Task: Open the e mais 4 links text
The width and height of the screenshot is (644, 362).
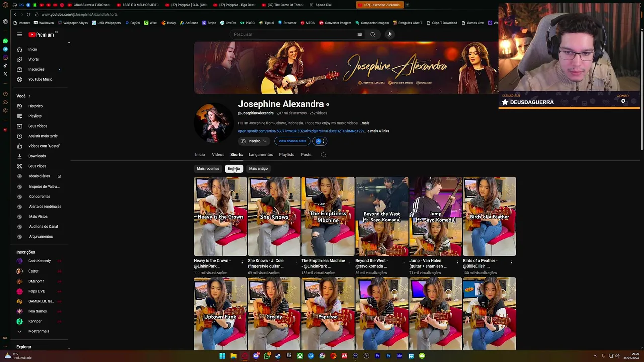Action: coord(378,131)
